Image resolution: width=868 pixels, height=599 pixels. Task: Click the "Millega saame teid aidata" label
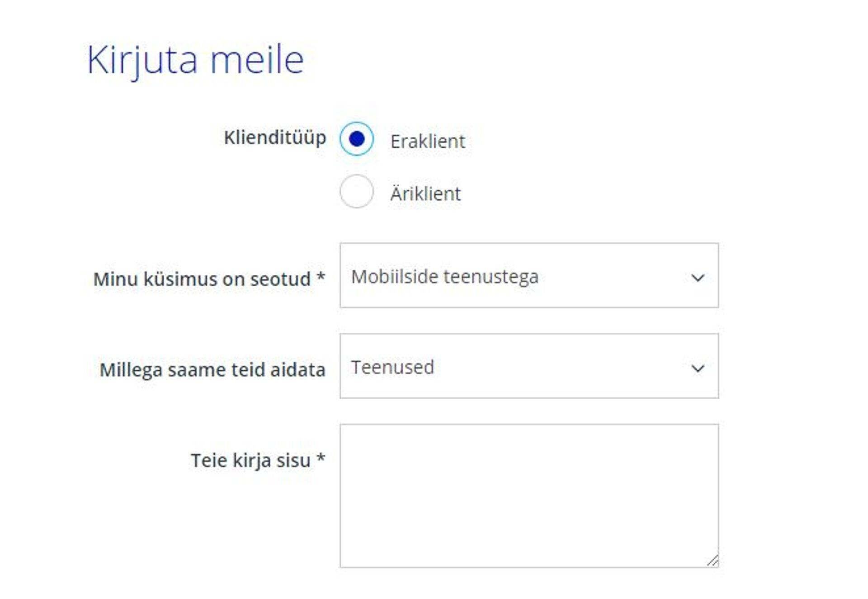click(x=212, y=370)
